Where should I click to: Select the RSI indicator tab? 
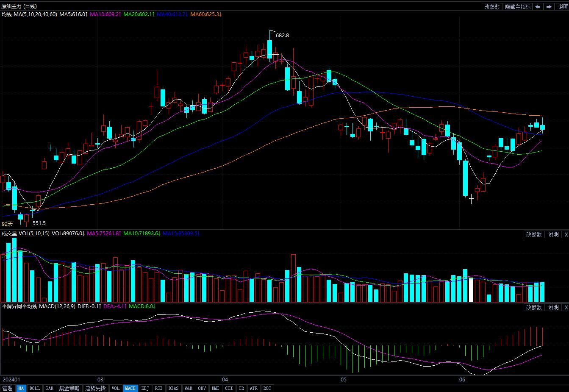pyautogui.click(x=158, y=388)
